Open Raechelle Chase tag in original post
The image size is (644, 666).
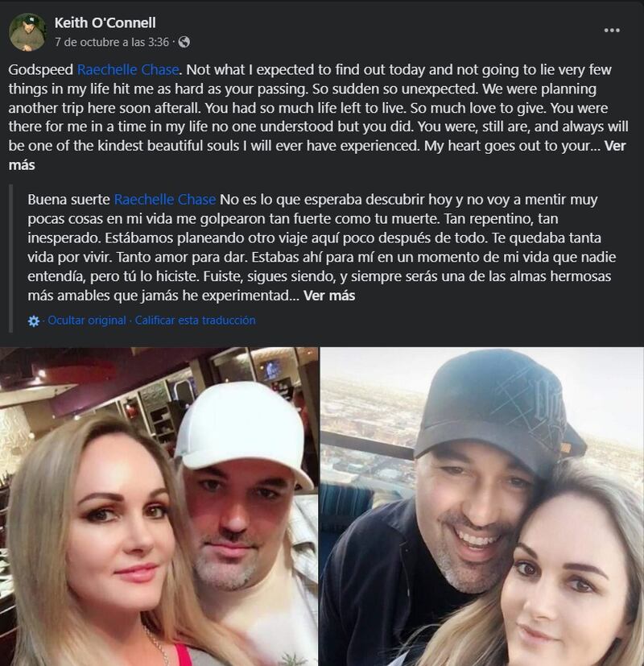pyautogui.click(x=128, y=69)
